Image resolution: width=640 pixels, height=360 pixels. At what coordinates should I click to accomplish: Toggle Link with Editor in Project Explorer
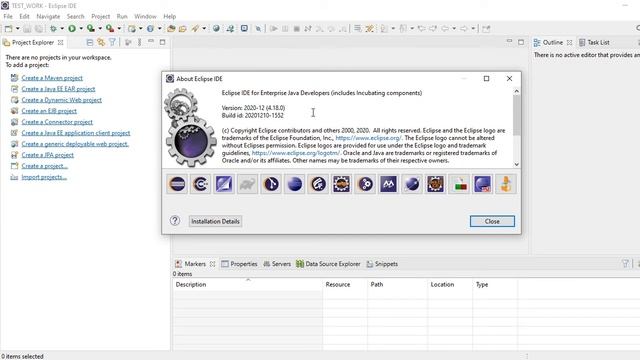coord(101,42)
